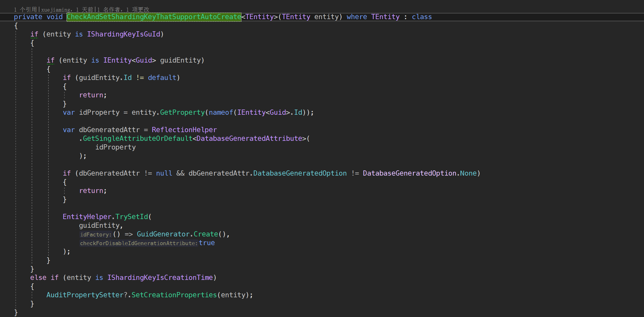Click GetSingleAttributeOrDefault method name
The height and width of the screenshot is (317, 644).
137,139
